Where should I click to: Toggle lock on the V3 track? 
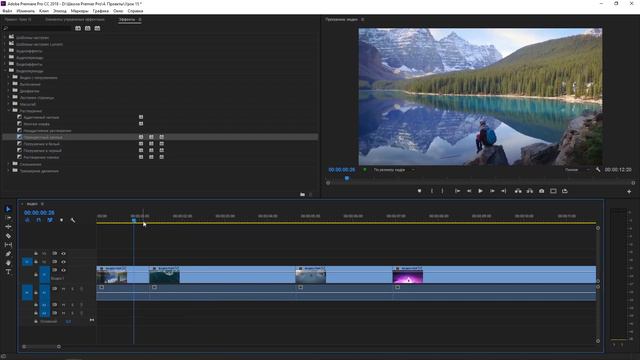tap(36, 253)
